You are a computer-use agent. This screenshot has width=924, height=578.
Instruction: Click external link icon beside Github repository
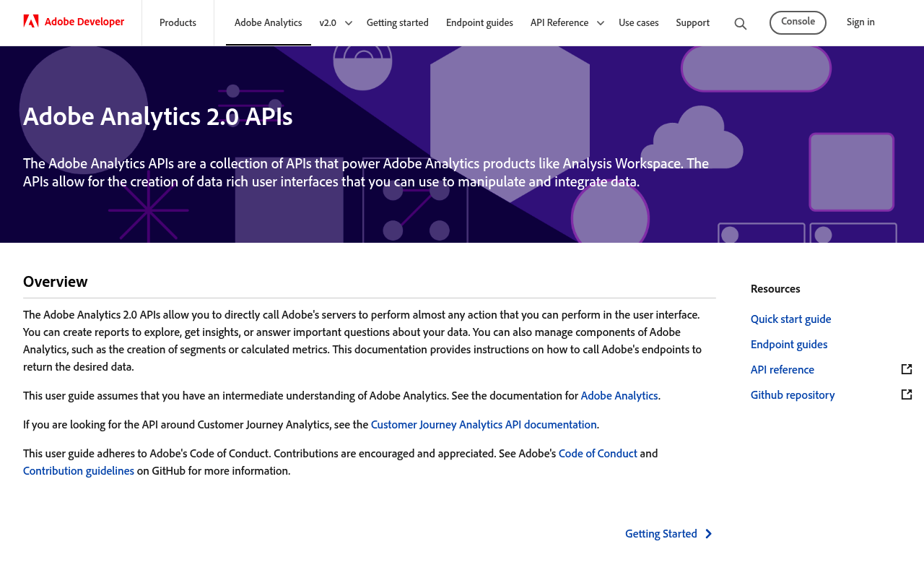coord(907,394)
